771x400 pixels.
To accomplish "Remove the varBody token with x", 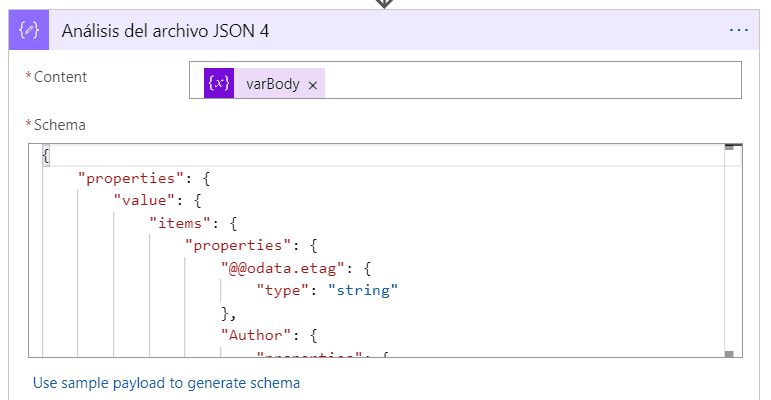I will click(313, 86).
